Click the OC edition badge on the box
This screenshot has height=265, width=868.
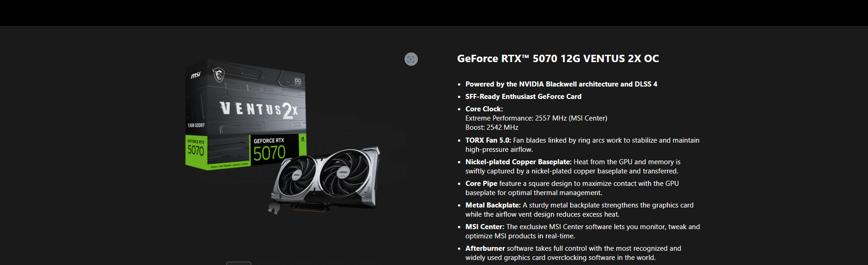click(298, 81)
